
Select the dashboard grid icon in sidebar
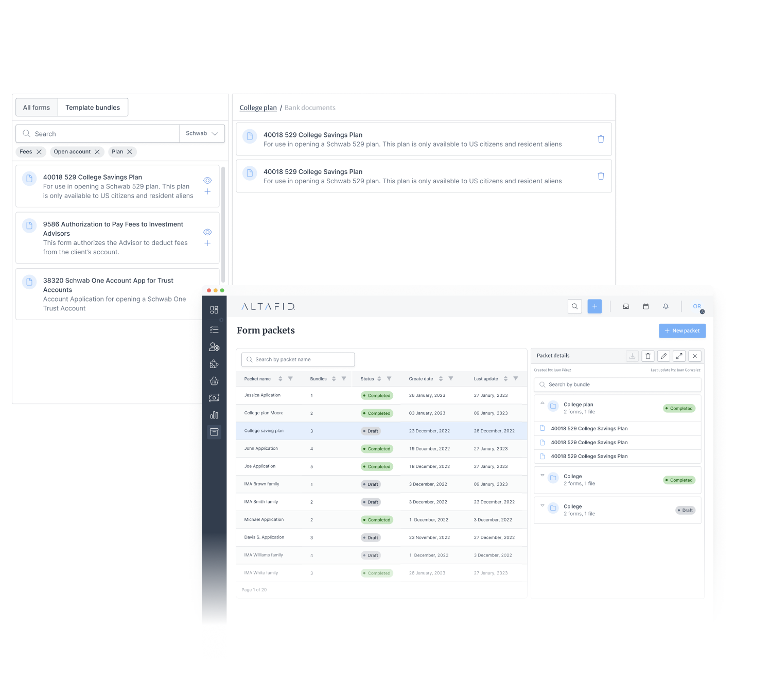214,310
